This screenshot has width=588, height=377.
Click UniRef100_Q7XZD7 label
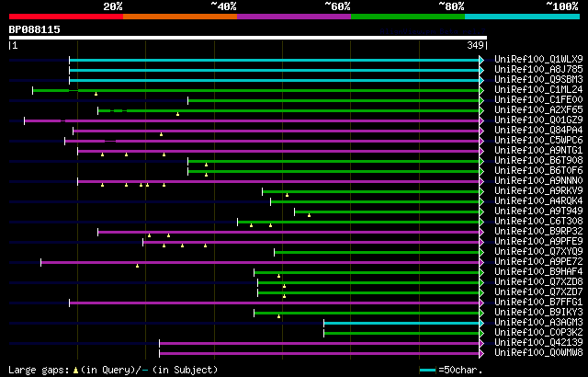tap(538, 292)
